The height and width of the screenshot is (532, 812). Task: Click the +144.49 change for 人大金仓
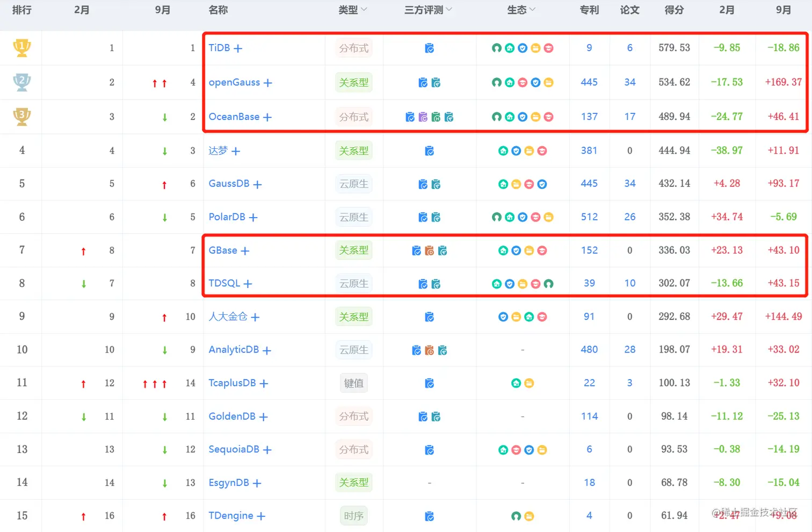click(783, 317)
